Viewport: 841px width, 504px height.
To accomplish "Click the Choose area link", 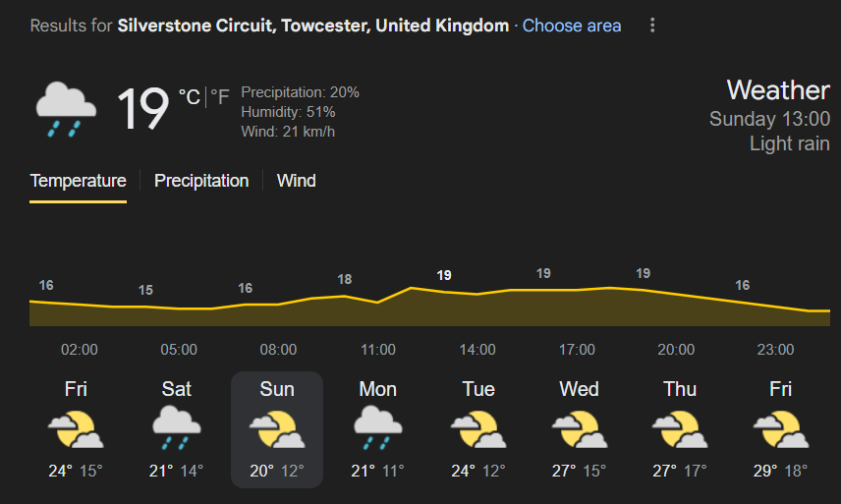I will 572,26.
